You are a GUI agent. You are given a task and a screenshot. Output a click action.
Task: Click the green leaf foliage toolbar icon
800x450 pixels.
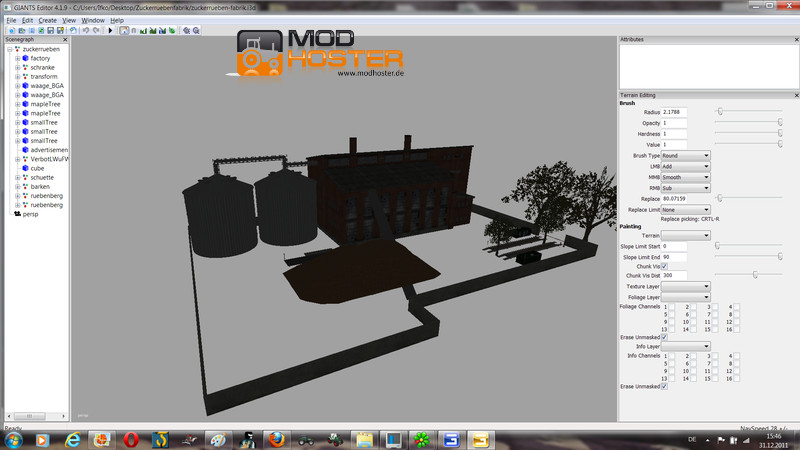(x=172, y=31)
